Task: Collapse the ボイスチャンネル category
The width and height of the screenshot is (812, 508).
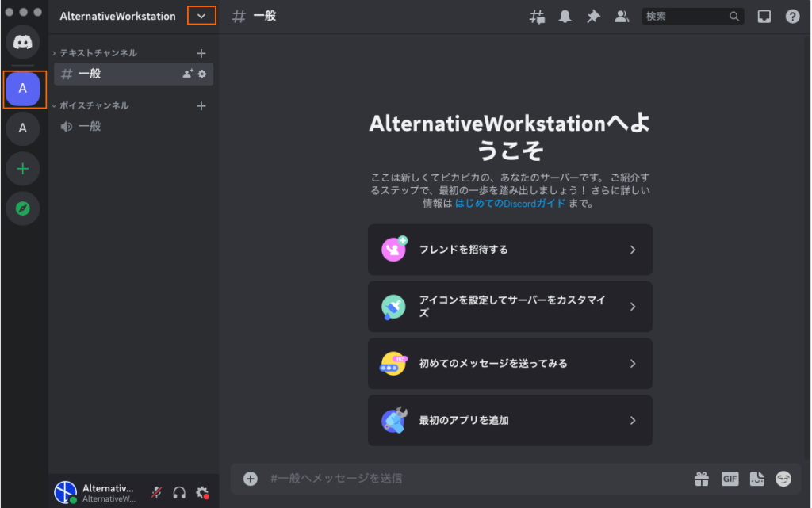Action: pos(94,105)
